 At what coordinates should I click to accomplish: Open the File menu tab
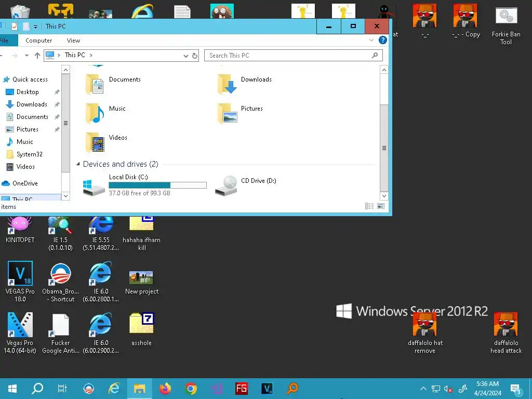[4, 41]
